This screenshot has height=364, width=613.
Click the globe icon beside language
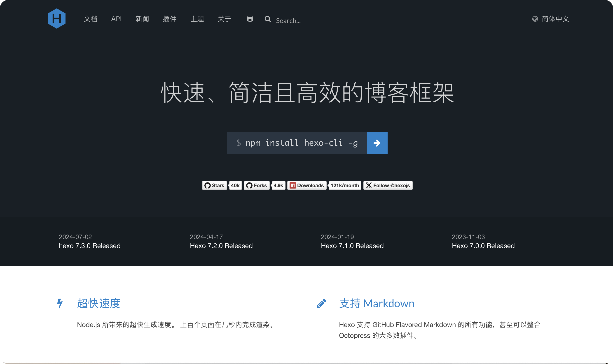point(535,19)
